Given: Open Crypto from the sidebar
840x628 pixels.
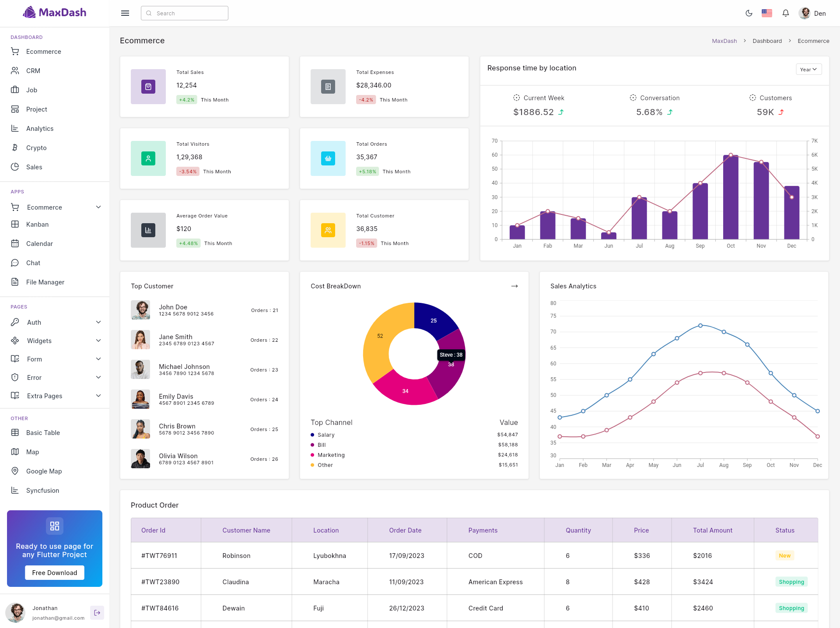Looking at the screenshot, I should tap(36, 148).
